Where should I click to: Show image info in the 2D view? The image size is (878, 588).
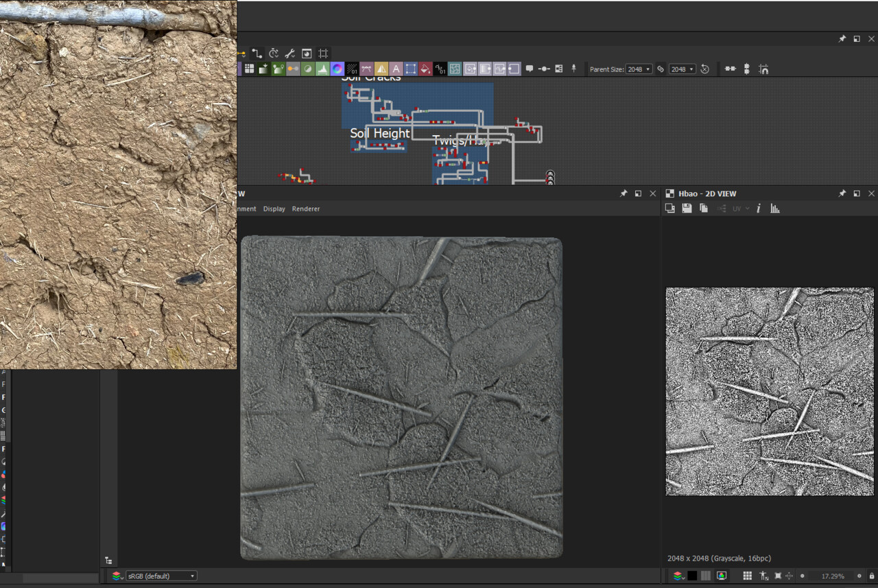759,209
